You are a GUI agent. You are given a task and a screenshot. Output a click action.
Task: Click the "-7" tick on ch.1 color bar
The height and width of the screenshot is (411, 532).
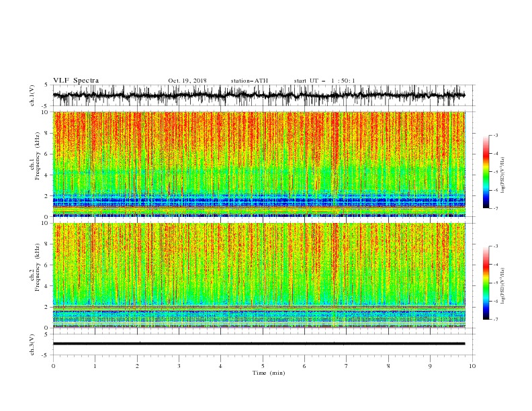pyautogui.click(x=496, y=208)
